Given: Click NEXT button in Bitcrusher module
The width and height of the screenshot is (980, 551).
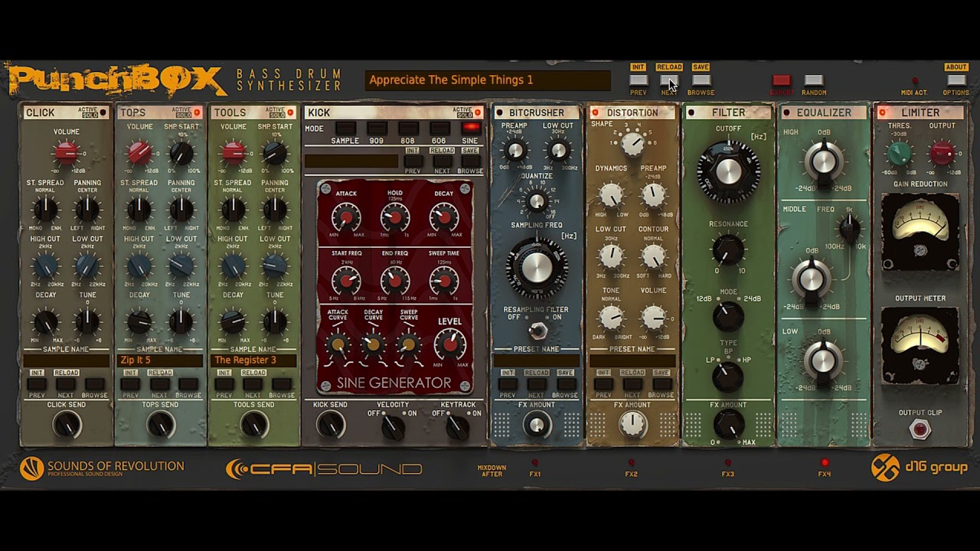Looking at the screenshot, I should 537,384.
